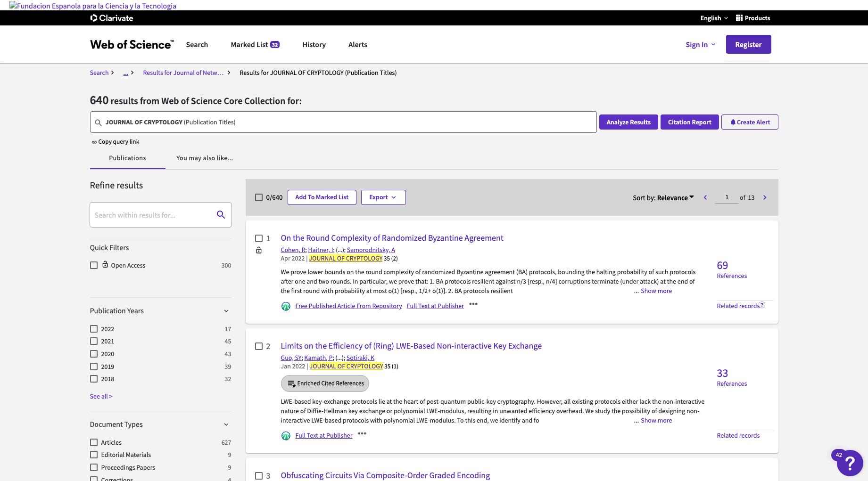Check publication year 2019
Viewport: 868px width, 481px height.
94,367
